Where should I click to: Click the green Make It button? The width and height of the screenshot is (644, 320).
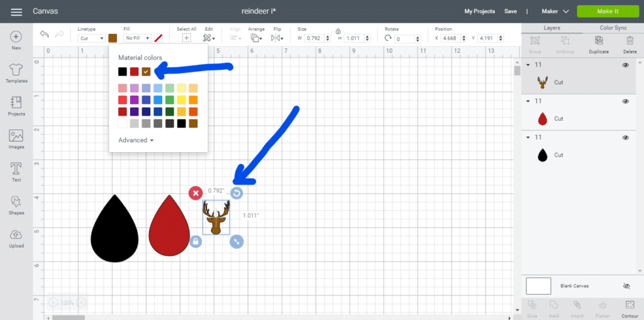608,11
